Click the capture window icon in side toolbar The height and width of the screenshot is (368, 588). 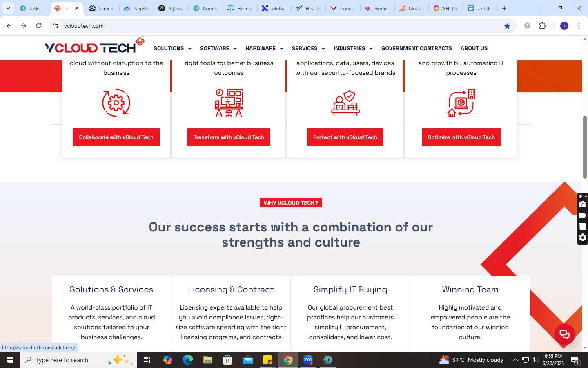click(583, 227)
